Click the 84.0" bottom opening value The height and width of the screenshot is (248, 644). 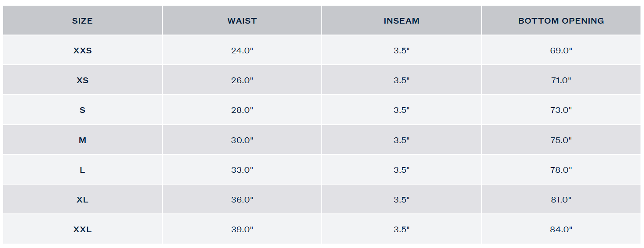click(x=561, y=229)
